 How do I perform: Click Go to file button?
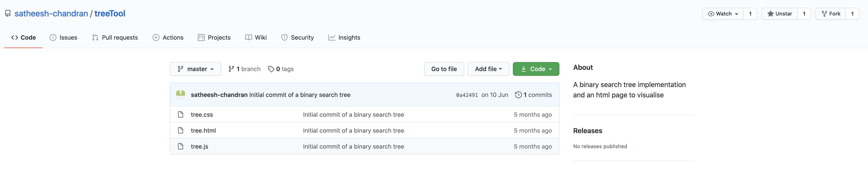(444, 69)
